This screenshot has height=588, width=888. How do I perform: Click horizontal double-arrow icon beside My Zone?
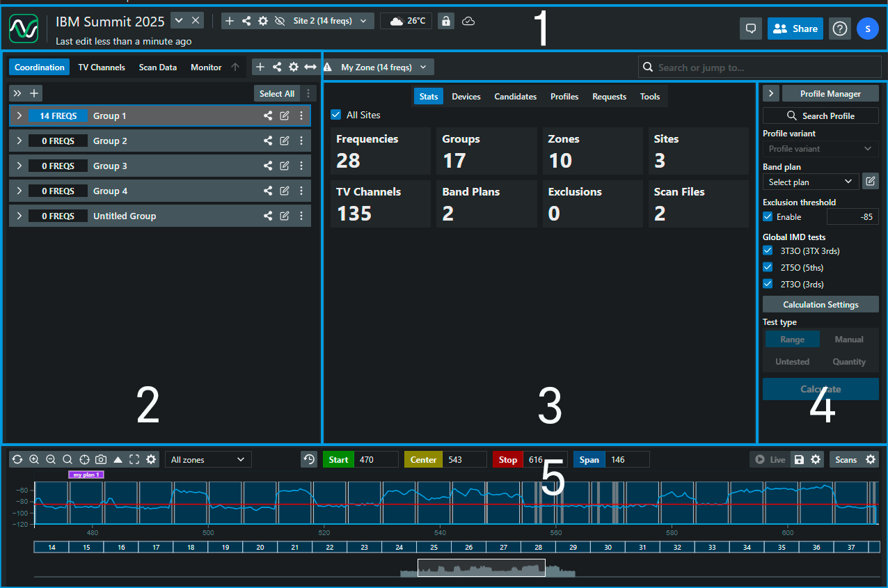pyautogui.click(x=310, y=67)
